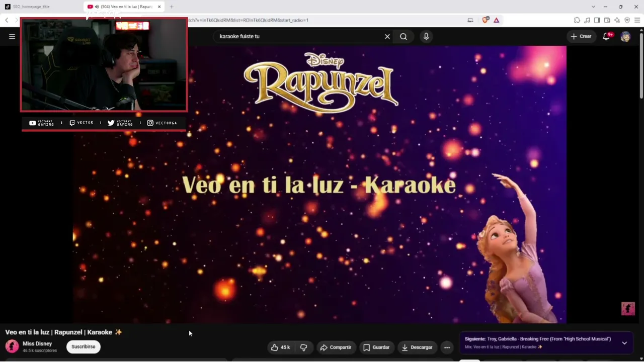Viewport: 644px width, 362px height.
Task: Open the cast/install icon in address bar
Action: 470,20
